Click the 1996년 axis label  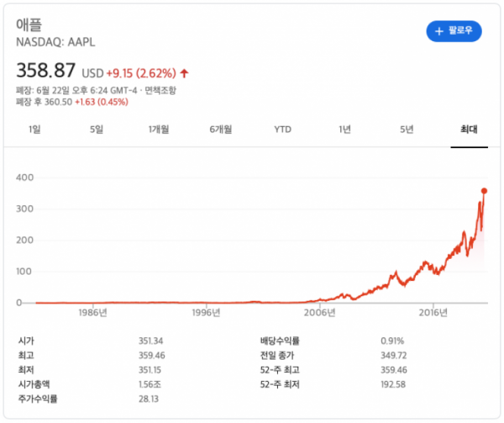tap(206, 312)
